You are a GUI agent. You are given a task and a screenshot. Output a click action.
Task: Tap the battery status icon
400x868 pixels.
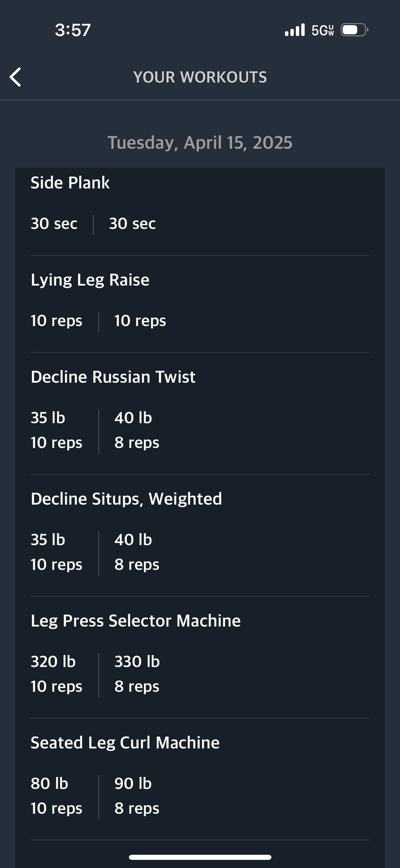pyautogui.click(x=354, y=30)
